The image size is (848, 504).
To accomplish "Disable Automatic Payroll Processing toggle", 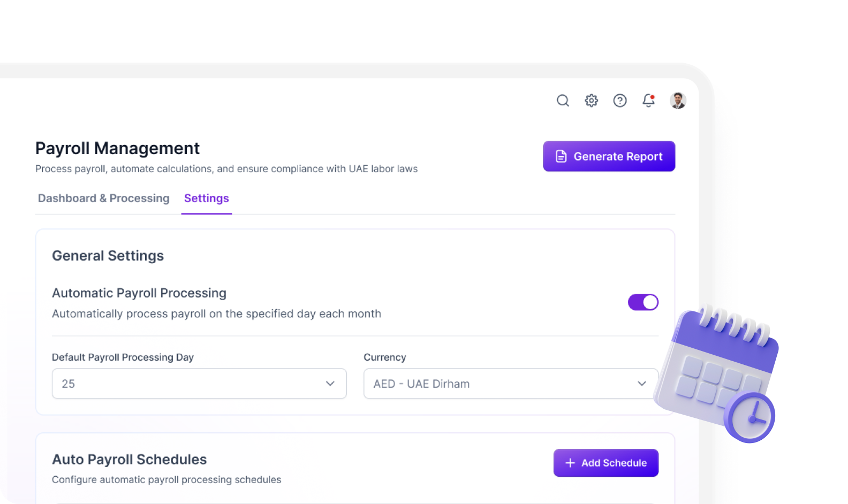I will (x=643, y=302).
